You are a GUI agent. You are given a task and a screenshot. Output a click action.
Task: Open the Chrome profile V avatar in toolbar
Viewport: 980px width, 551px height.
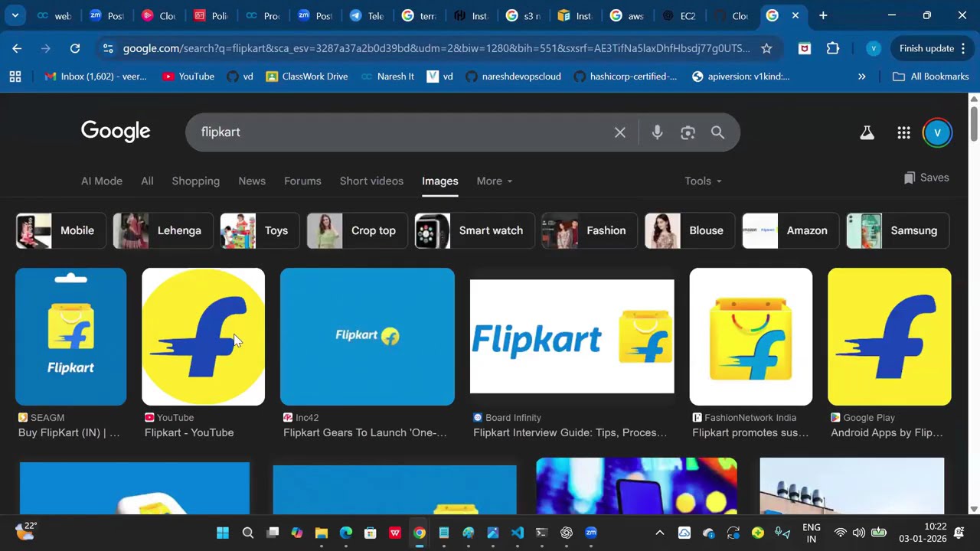click(874, 48)
